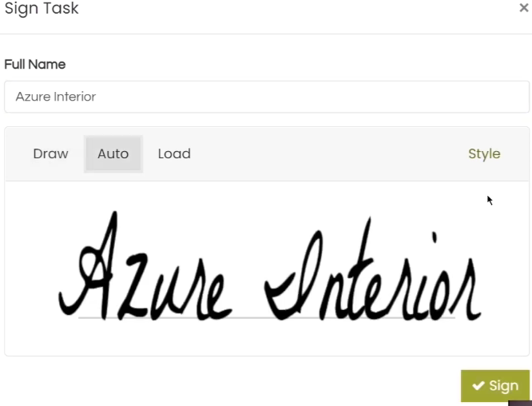Screen dimensions: 532x406
Task: Click the dot above the signature's i
Action: pyautogui.click(x=434, y=237)
